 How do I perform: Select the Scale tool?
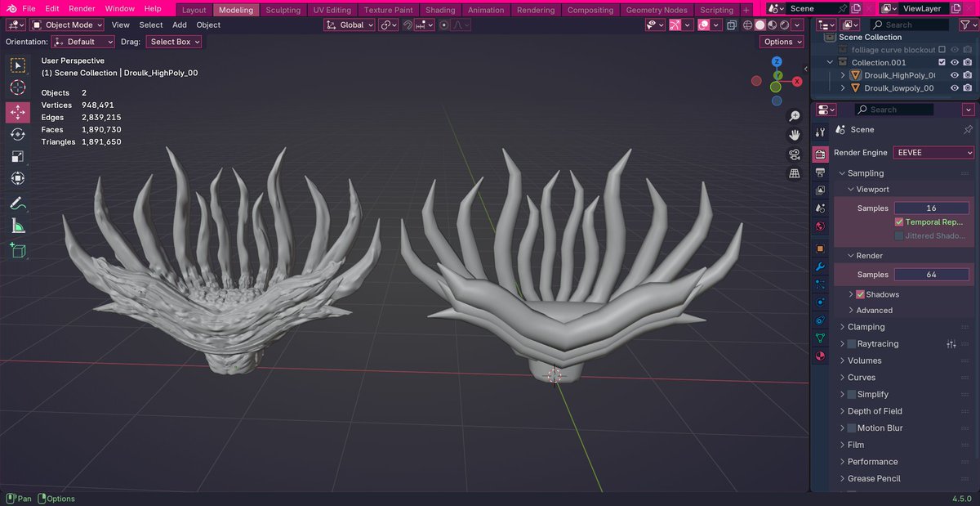tap(17, 156)
